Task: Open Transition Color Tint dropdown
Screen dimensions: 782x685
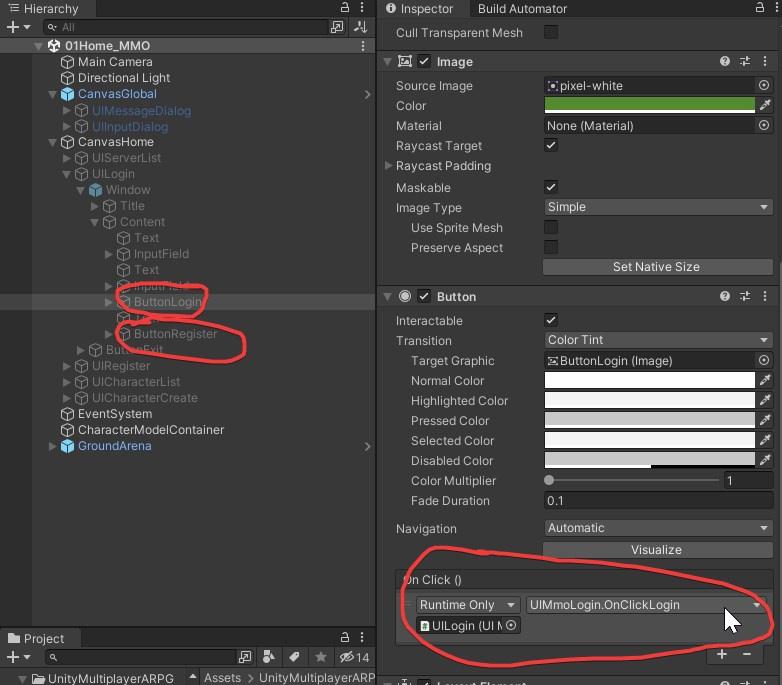Action: (658, 340)
